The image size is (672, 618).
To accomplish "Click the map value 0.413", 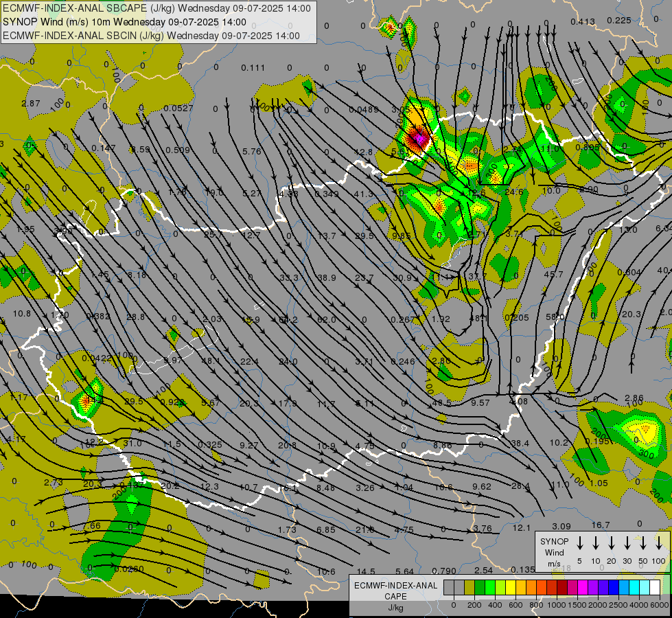I will point(583,21).
